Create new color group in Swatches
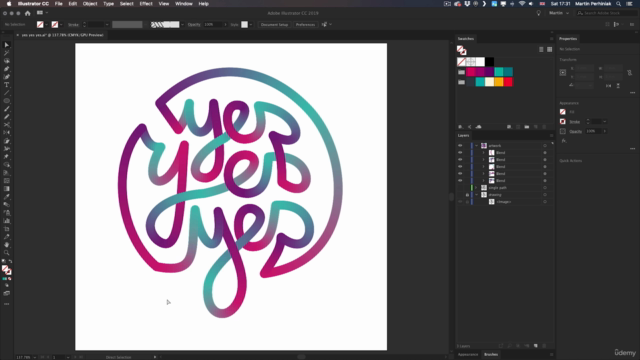640x360 pixels. (527, 127)
